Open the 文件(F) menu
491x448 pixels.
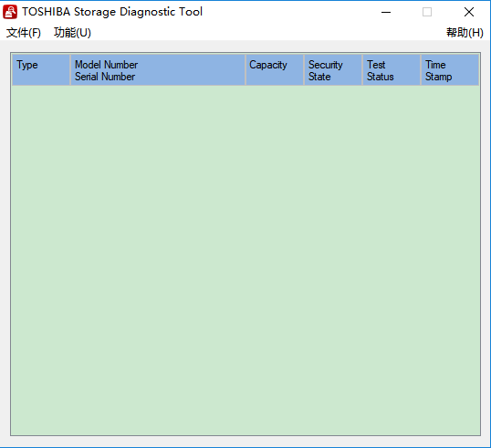[x=24, y=33]
